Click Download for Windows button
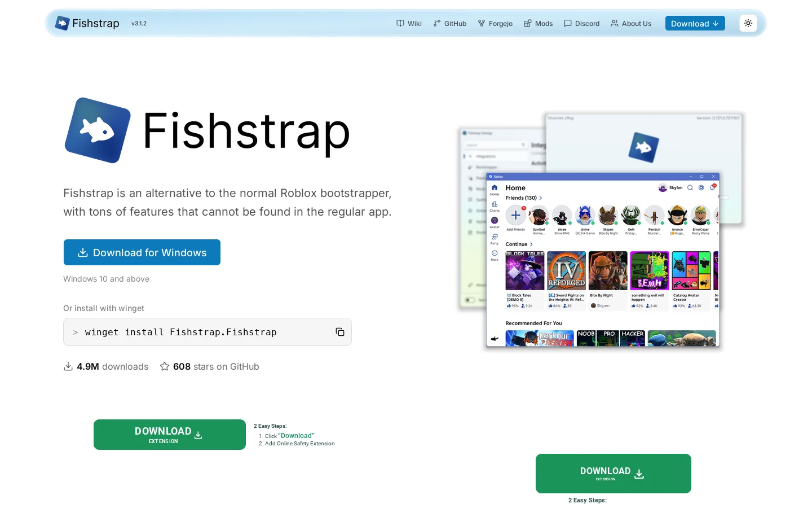 pyautogui.click(x=142, y=252)
